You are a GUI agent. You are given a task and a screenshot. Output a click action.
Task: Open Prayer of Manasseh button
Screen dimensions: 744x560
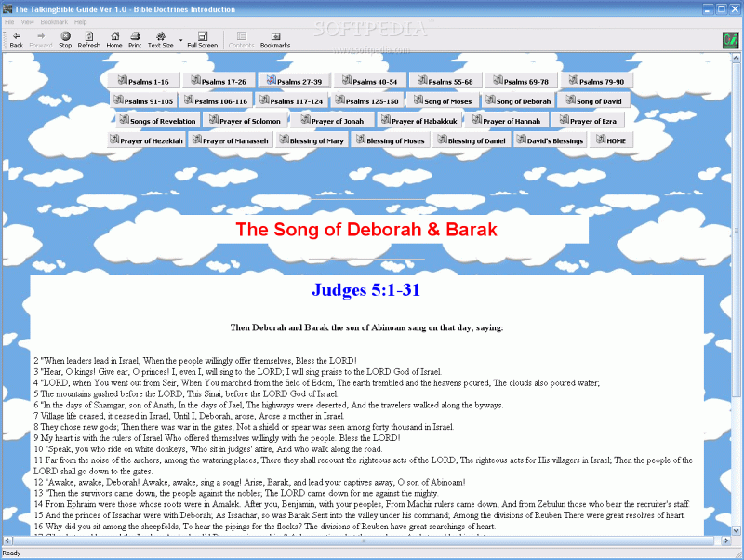(x=231, y=140)
